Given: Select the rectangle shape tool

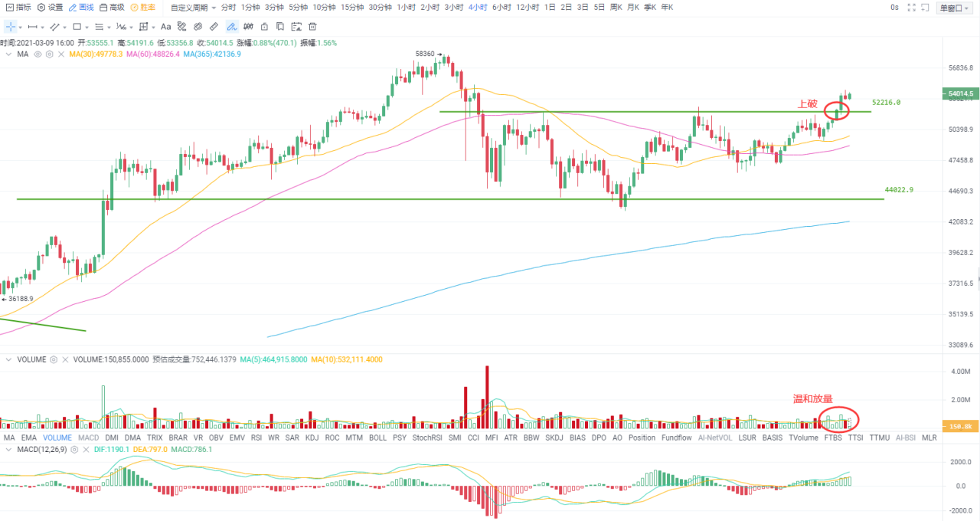Looking at the screenshot, I should click(77, 27).
